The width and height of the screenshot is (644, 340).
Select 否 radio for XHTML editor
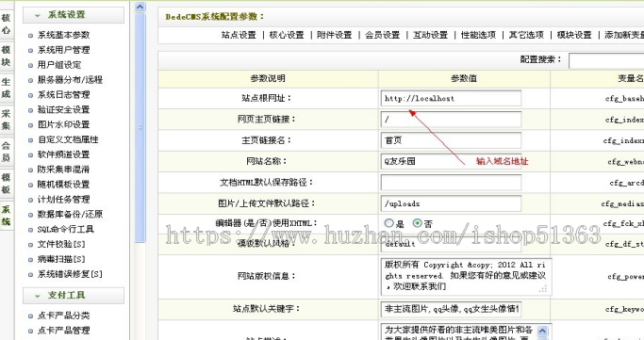pos(418,223)
